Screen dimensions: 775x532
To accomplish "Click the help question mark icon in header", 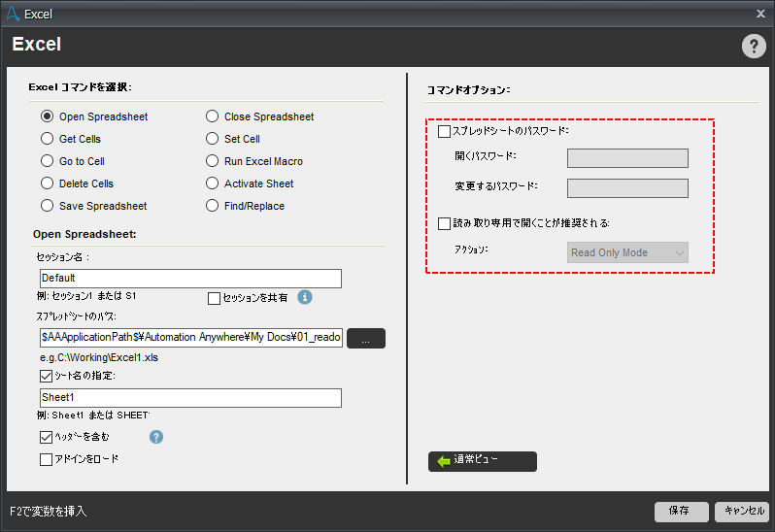I will (x=754, y=47).
